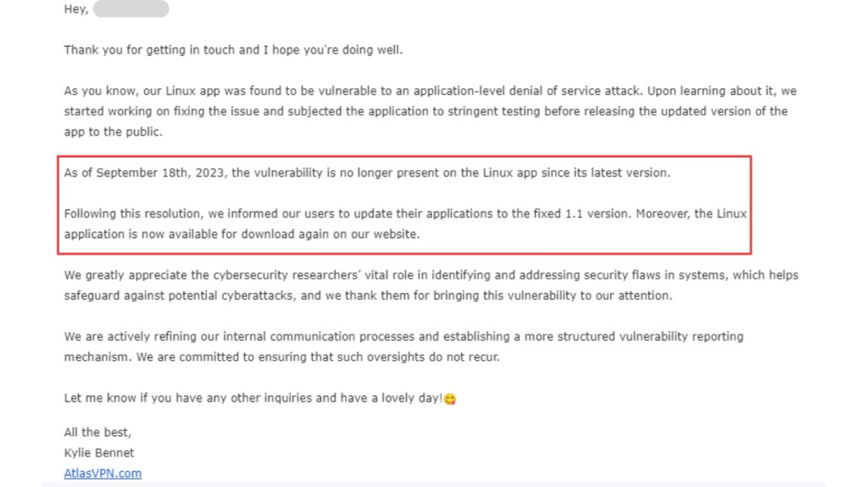Viewport: 868px width, 487px height.
Task: Click the "app to the public." line
Action: (x=113, y=132)
